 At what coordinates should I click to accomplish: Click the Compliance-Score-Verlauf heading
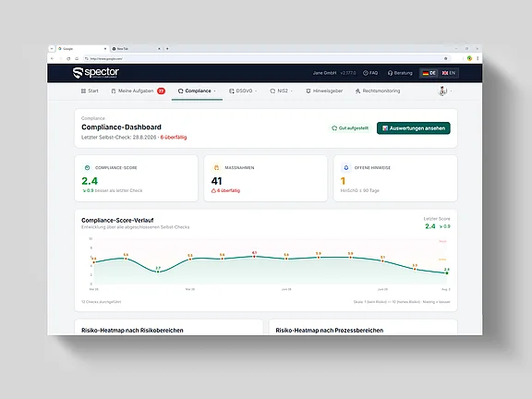coord(117,220)
